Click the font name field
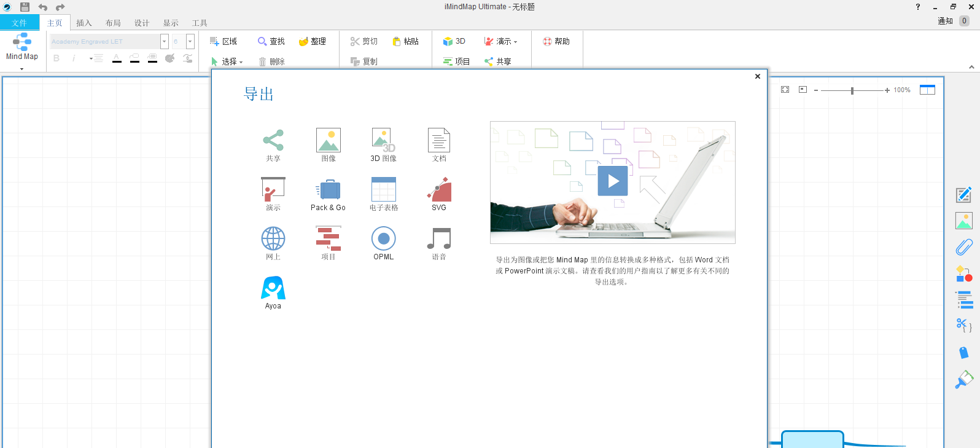 (x=104, y=41)
